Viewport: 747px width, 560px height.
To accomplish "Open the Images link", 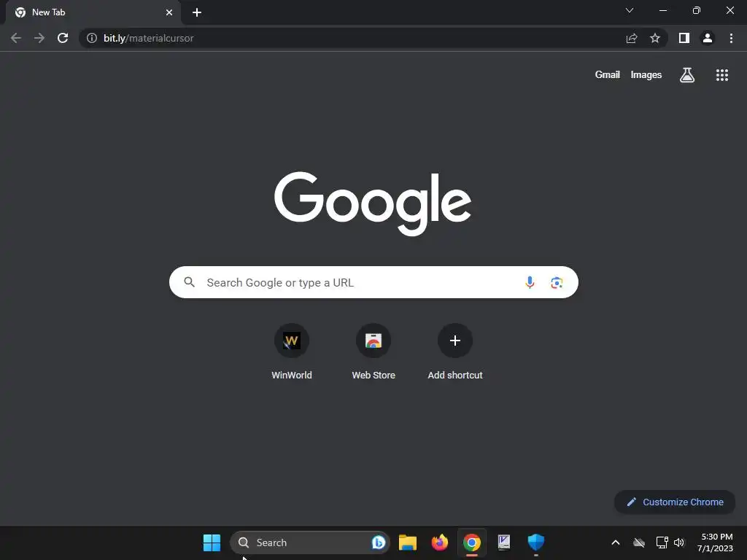I will point(646,75).
